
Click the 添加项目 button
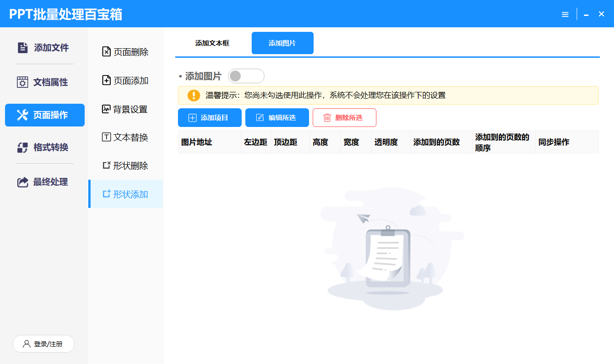coord(208,118)
